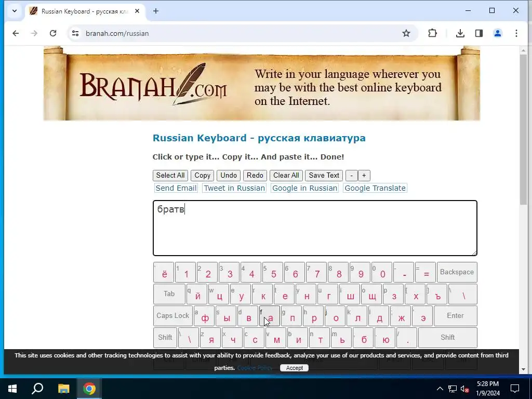Click the б key

363,338
